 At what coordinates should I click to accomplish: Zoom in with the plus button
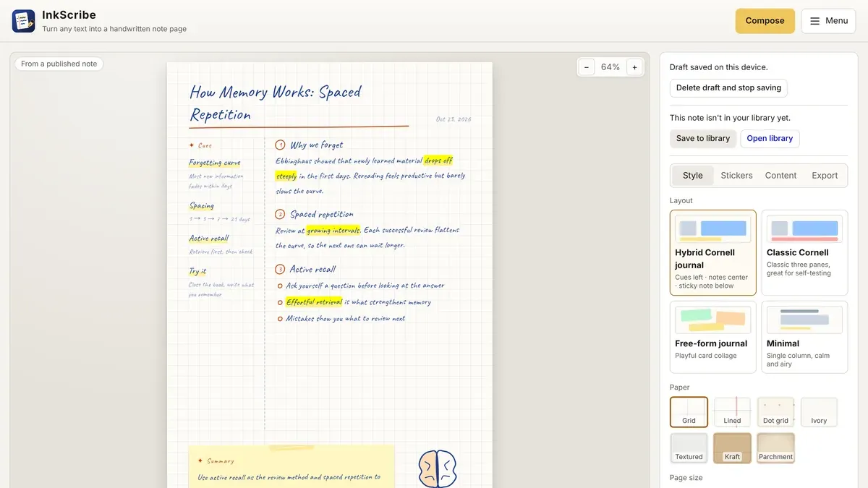click(634, 67)
